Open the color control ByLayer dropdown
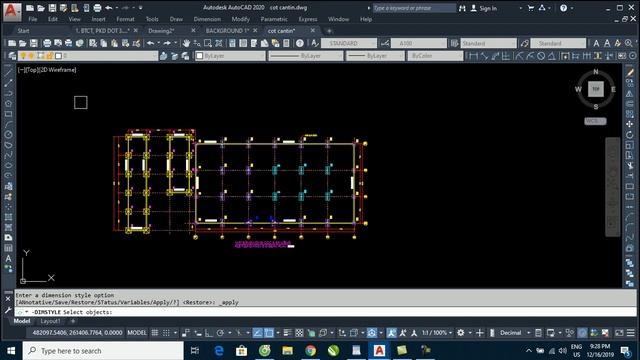Viewport: 640px width, 360px height. (x=230, y=56)
